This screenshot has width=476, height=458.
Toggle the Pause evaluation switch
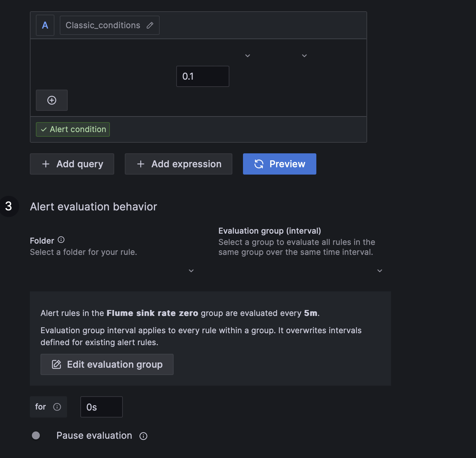[x=36, y=435]
